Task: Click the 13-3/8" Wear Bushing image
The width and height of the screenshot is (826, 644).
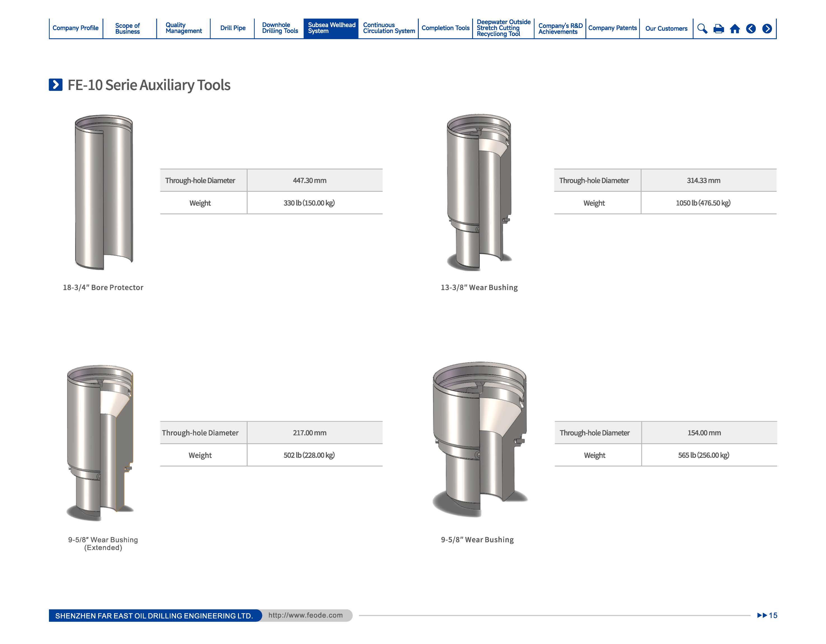Action: click(x=479, y=192)
